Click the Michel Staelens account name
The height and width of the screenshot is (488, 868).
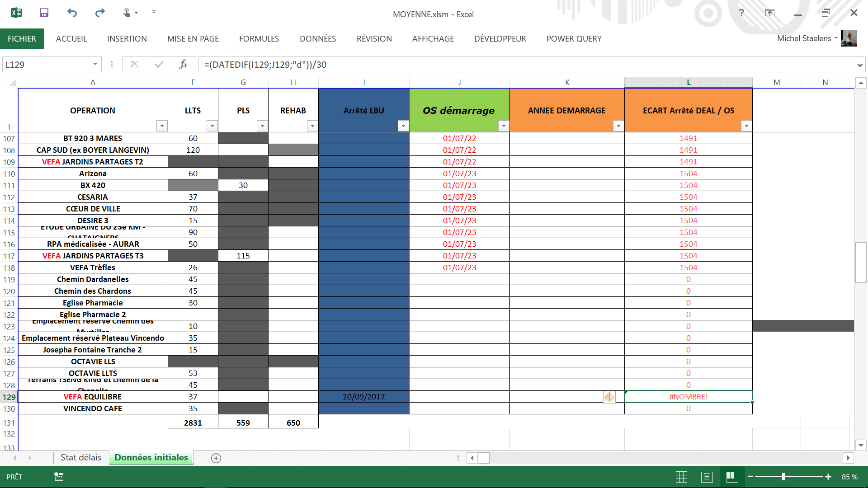[804, 38]
